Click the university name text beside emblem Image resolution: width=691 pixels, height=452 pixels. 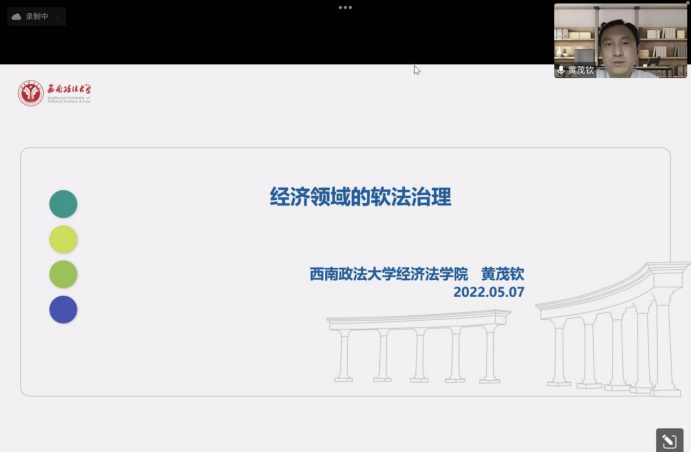click(x=68, y=92)
